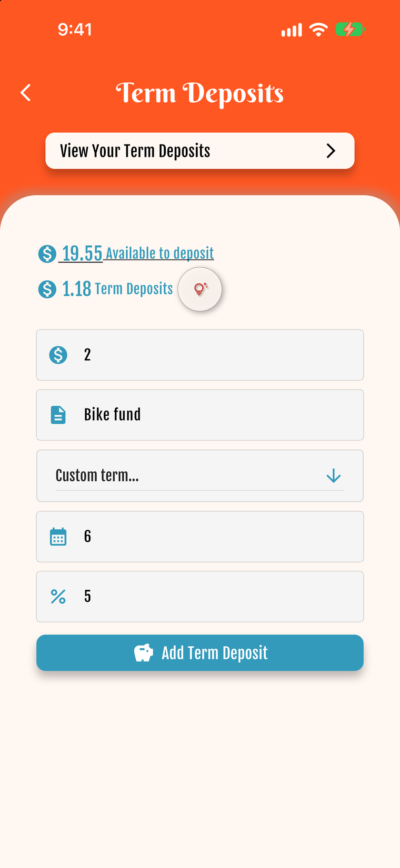Tap the lightbulb tips button
400x868 pixels.
click(x=200, y=289)
